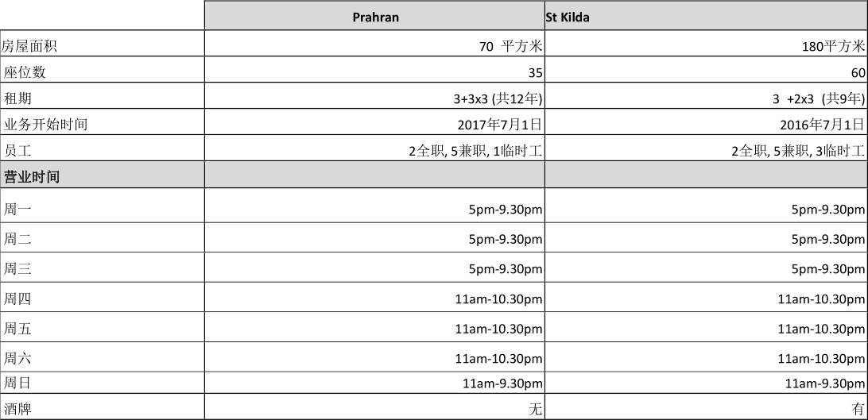Select the 70 平方米 cell

point(510,46)
